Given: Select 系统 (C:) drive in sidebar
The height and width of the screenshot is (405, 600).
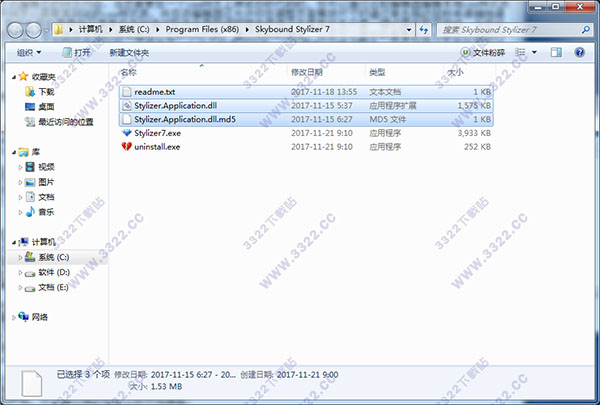Looking at the screenshot, I should pyautogui.click(x=54, y=257).
